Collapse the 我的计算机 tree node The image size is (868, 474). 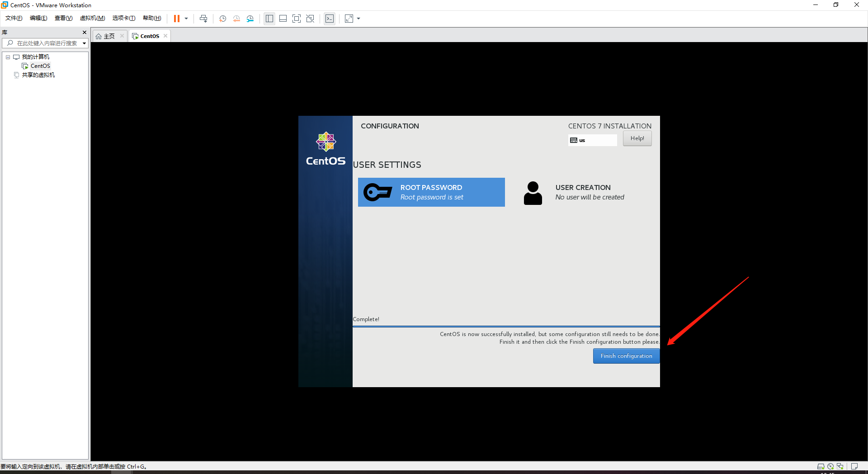8,57
